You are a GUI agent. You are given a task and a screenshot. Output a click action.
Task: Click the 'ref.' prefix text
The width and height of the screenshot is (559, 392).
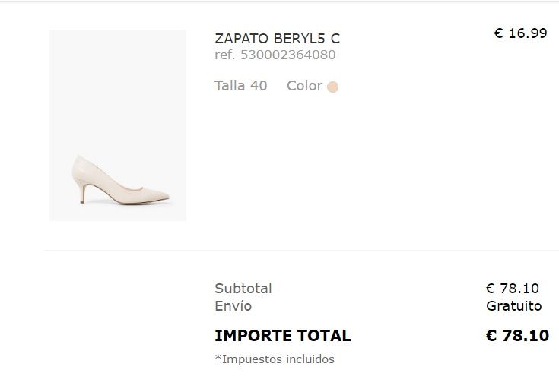[225, 55]
